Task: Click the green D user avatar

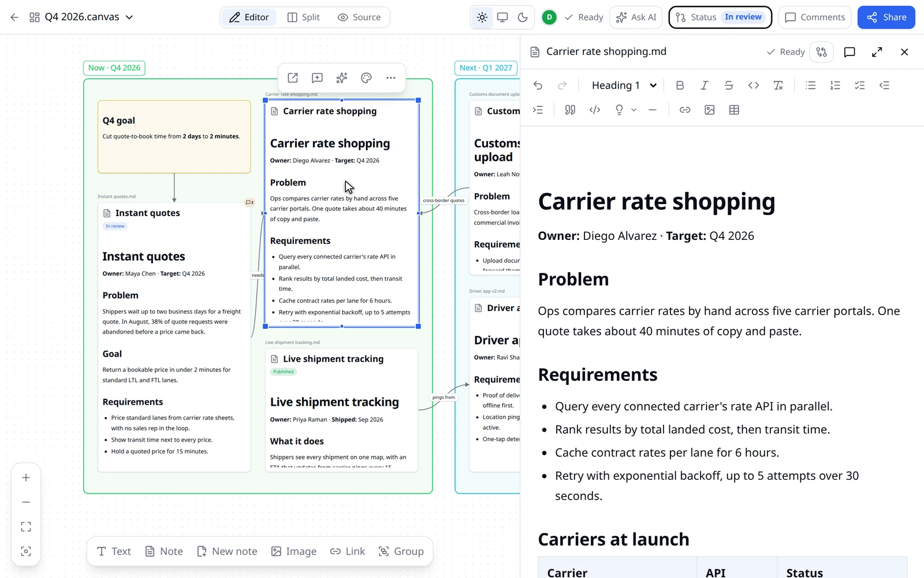Action: (x=549, y=17)
